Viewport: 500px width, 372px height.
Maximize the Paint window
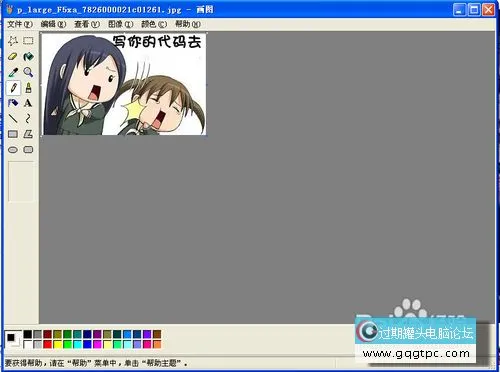tap(474, 10)
